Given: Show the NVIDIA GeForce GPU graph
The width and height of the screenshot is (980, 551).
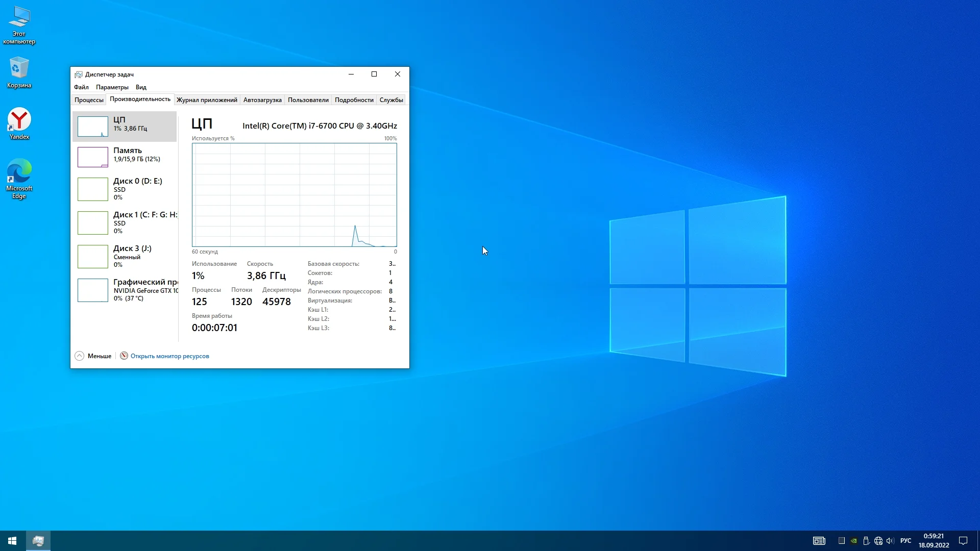Looking at the screenshot, I should (125, 290).
